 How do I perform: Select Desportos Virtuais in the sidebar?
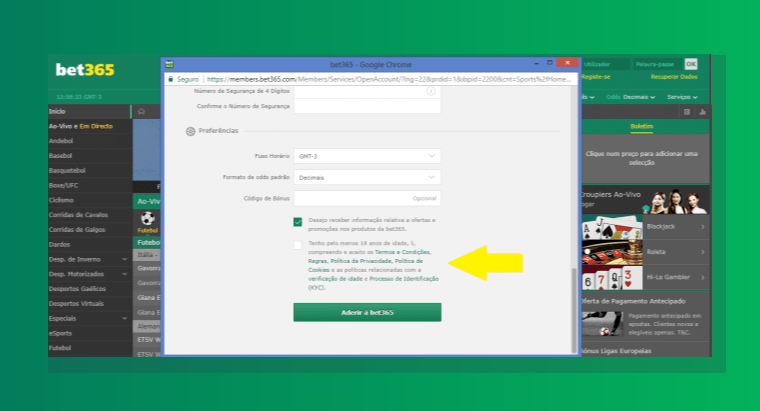(x=89, y=304)
